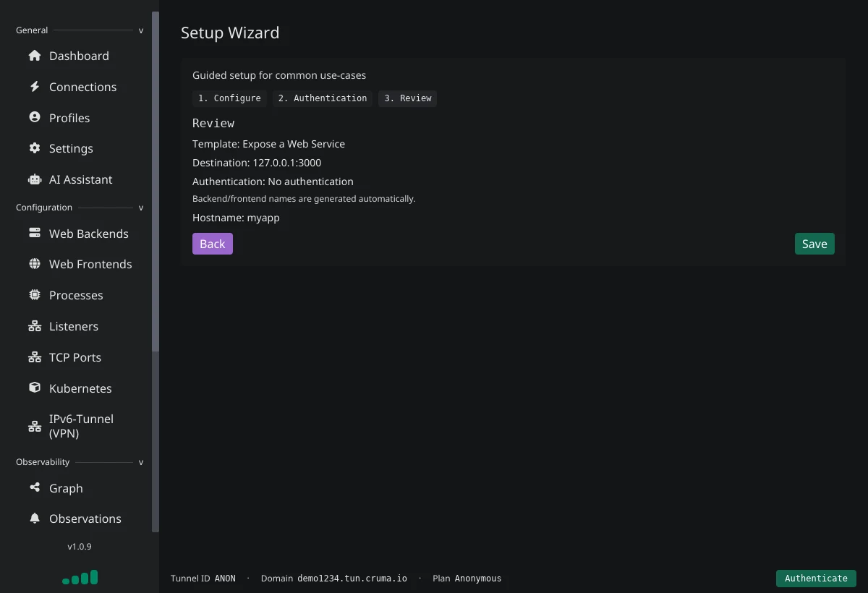Image resolution: width=868 pixels, height=593 pixels.
Task: Select wizard step 3. Review
Action: (x=408, y=98)
